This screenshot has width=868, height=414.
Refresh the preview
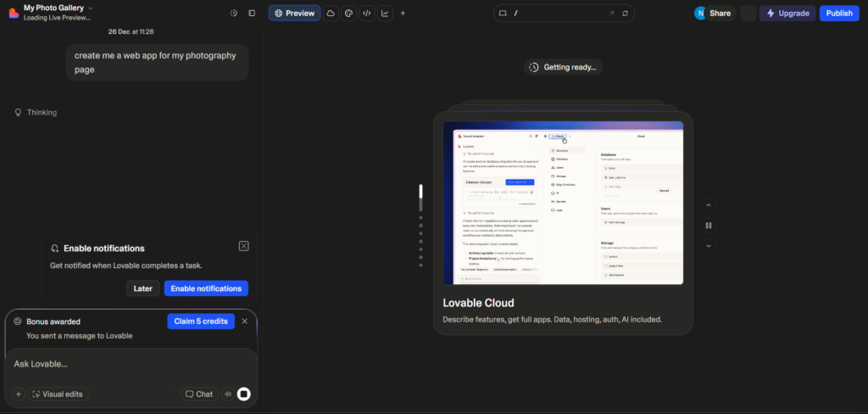(626, 13)
